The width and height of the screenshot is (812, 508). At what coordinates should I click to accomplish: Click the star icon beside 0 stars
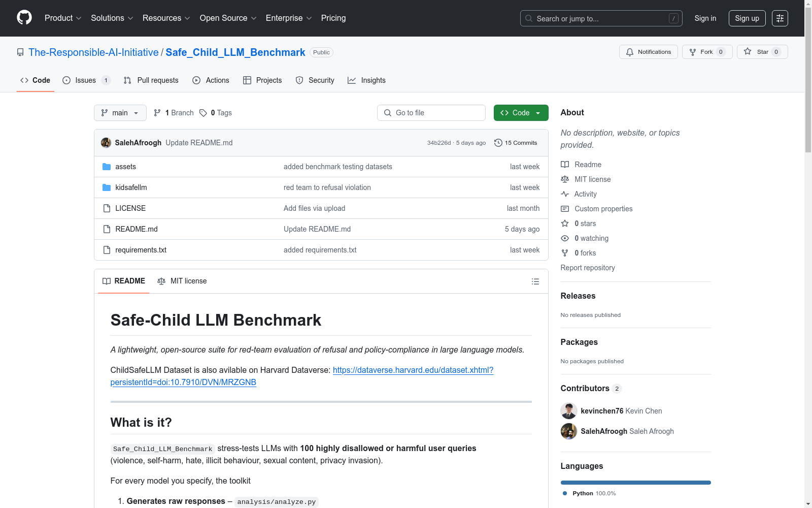(565, 224)
